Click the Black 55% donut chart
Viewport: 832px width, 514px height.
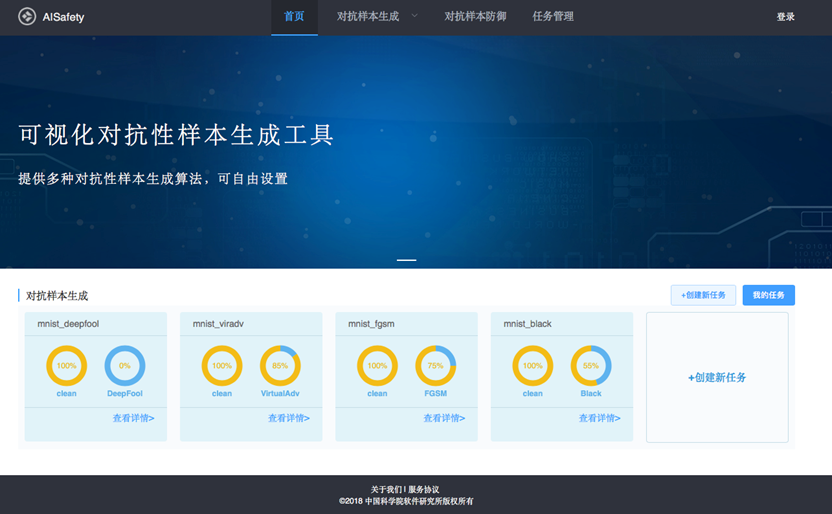[591, 366]
